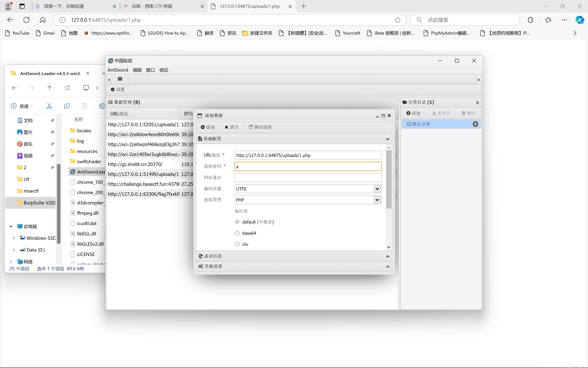Click the Add button in 添加数据 dialog

coord(208,127)
